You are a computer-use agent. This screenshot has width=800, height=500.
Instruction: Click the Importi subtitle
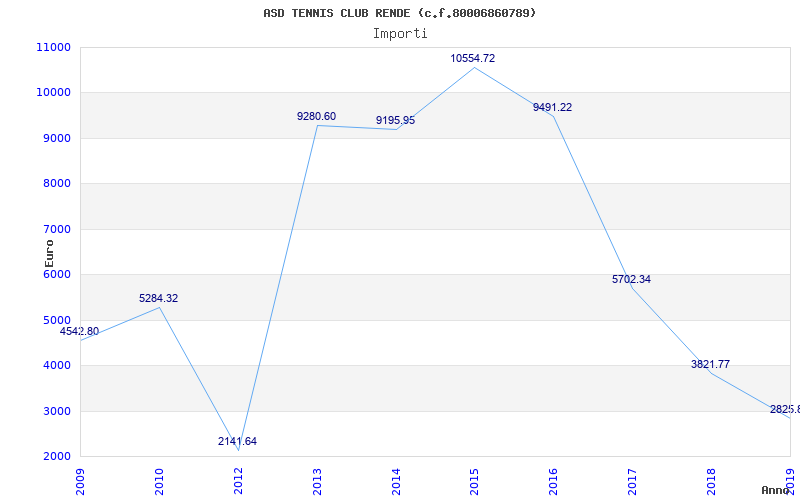(400, 34)
